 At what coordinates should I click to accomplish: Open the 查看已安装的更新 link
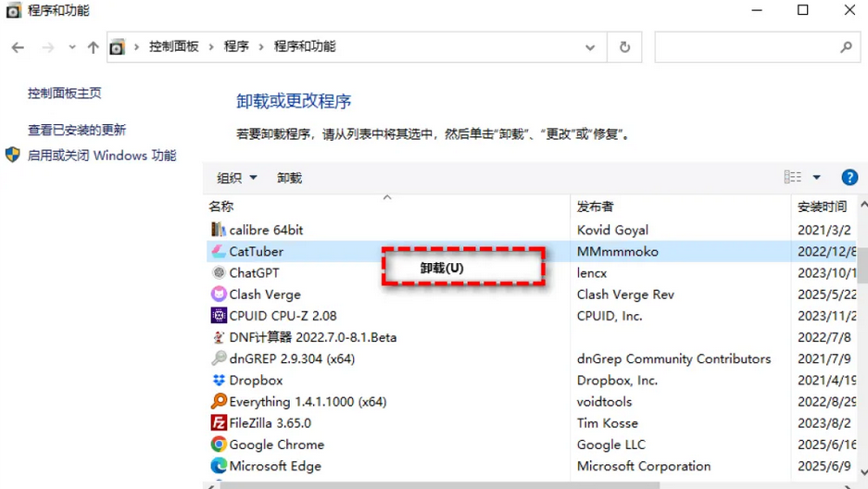point(77,130)
